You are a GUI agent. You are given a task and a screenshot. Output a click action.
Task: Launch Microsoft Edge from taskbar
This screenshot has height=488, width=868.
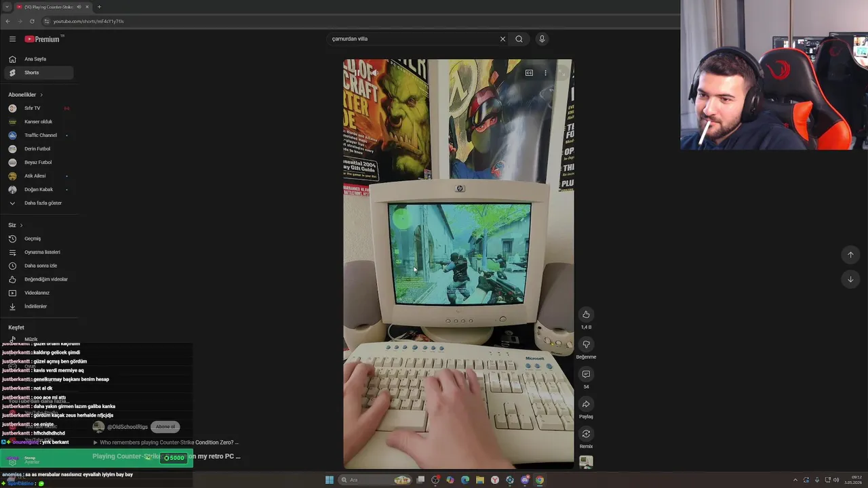465,480
